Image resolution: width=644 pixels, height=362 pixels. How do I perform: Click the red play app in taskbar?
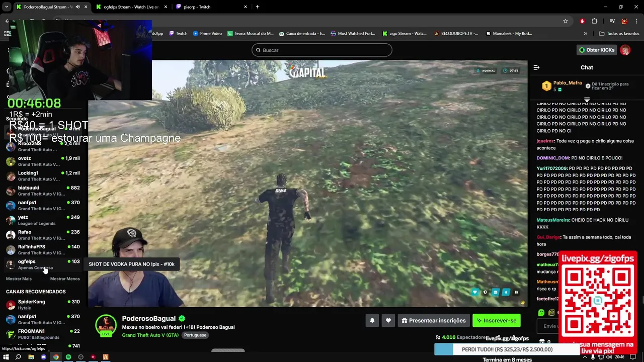pyautogui.click(x=93, y=357)
